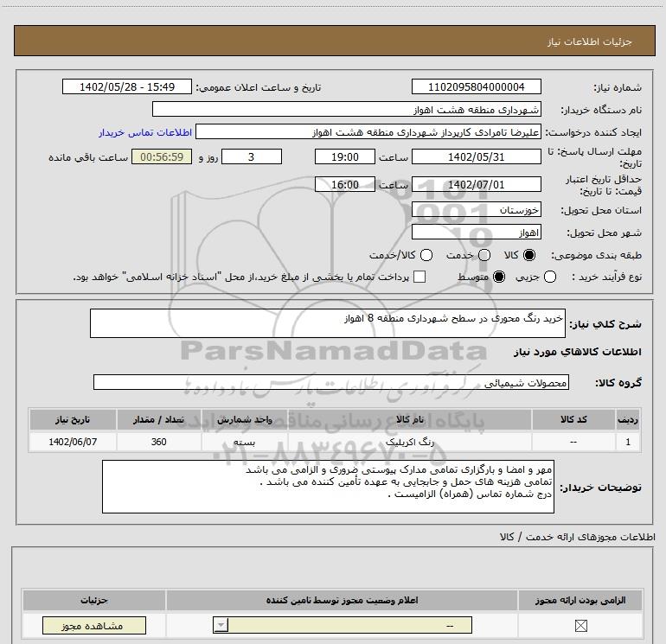The image size is (666, 644).
Task: Click the تاریخ نیاز column header
Action: pyautogui.click(x=73, y=419)
